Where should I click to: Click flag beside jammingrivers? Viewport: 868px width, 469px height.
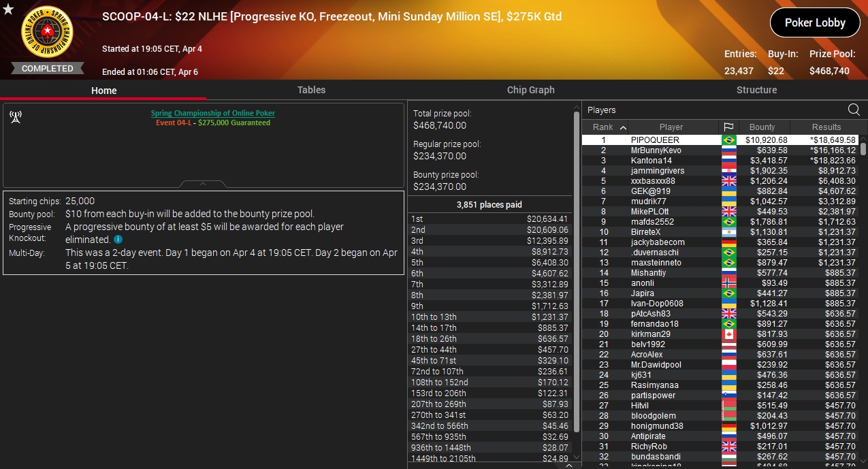click(x=729, y=170)
